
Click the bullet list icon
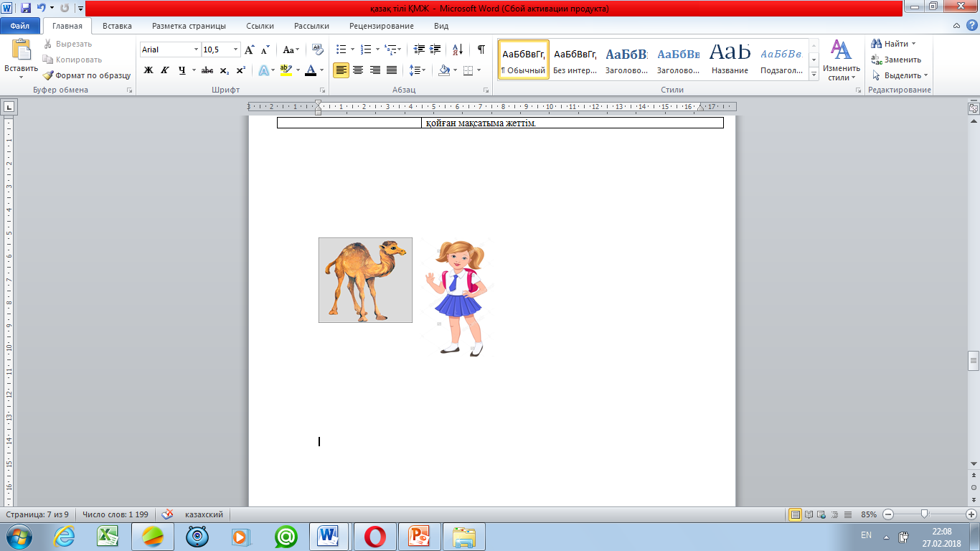[341, 50]
